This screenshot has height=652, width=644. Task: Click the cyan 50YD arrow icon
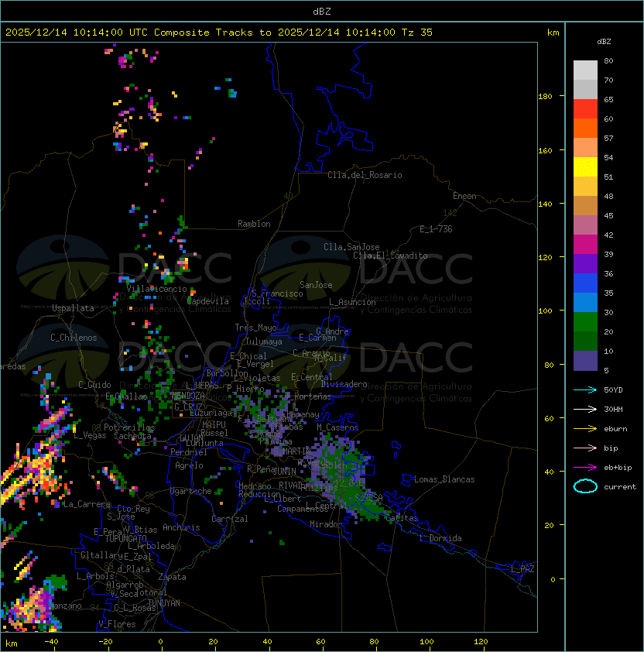coord(585,389)
